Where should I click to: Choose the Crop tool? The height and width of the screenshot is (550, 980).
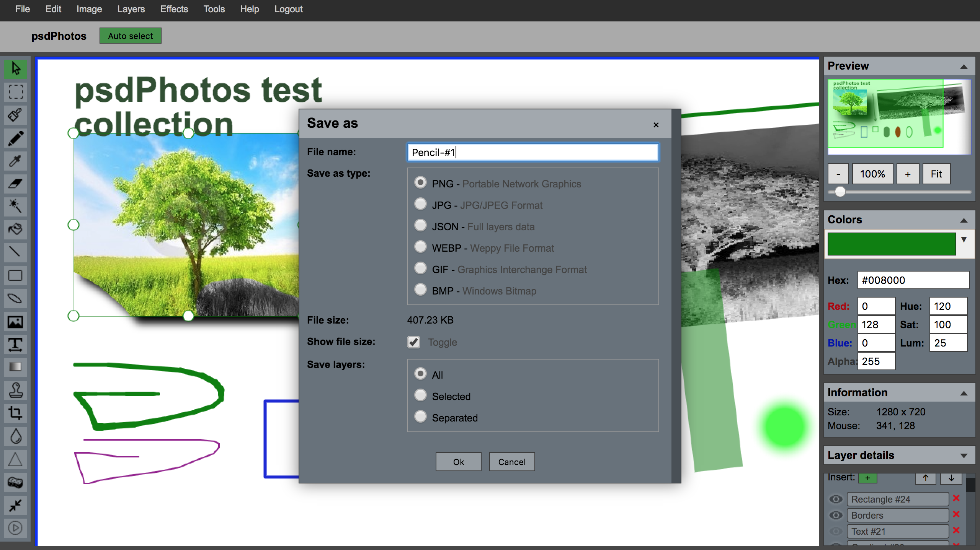[x=15, y=413]
